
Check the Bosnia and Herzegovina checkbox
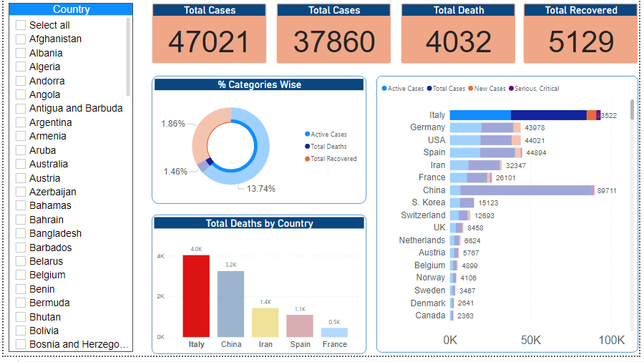pos(21,344)
